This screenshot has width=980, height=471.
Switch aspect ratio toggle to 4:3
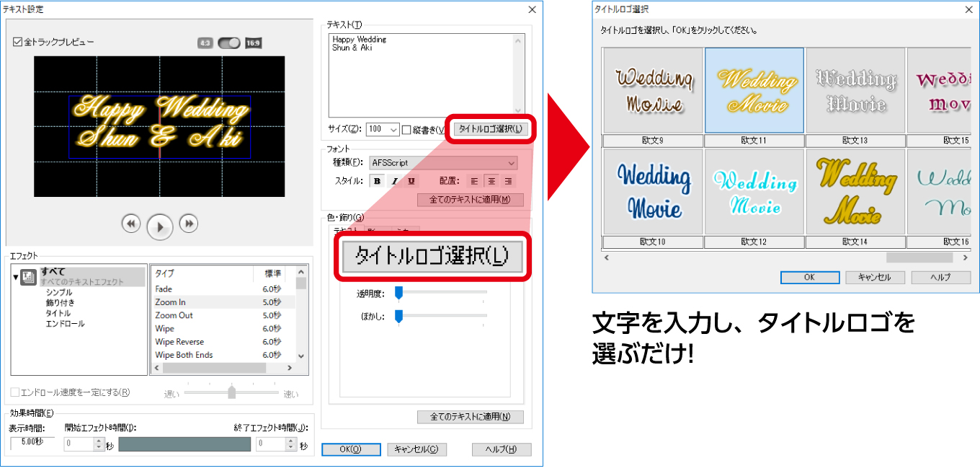(x=206, y=43)
